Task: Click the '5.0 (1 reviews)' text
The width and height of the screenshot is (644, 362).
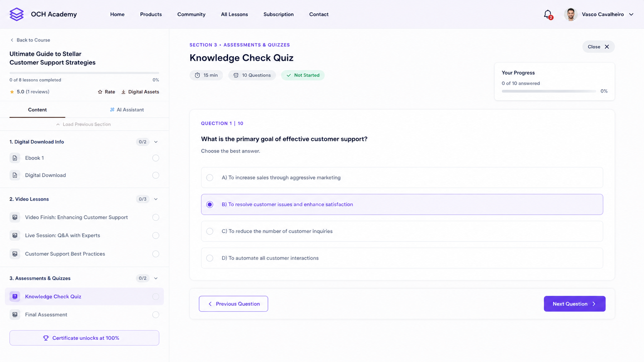Action: click(33, 92)
